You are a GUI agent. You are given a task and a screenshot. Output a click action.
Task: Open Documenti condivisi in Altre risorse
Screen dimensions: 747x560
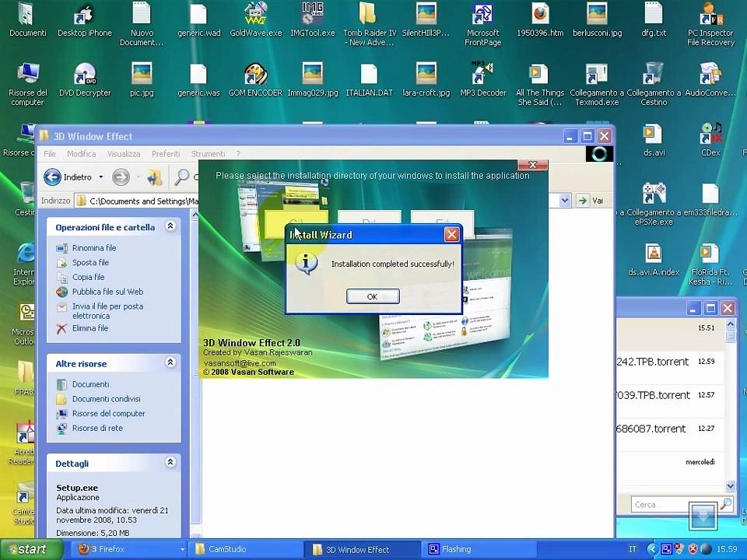[x=107, y=398]
